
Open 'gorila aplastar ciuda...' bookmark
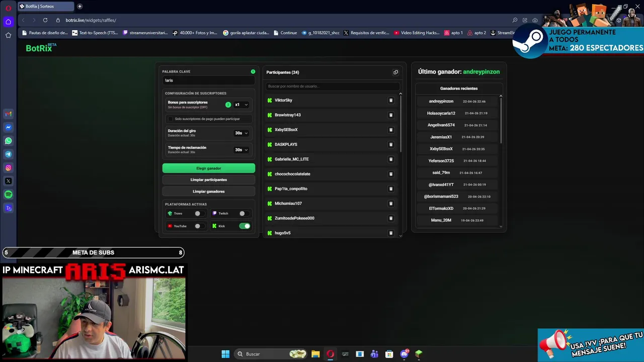(246, 33)
